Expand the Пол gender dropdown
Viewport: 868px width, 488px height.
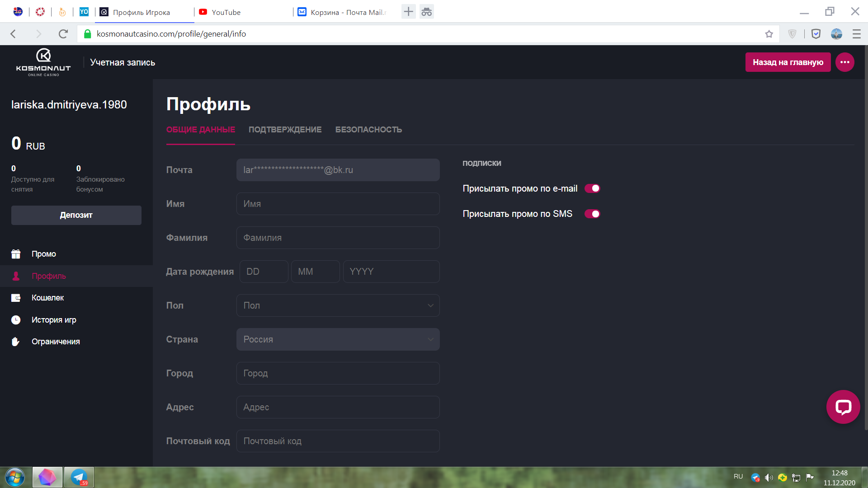pos(338,305)
